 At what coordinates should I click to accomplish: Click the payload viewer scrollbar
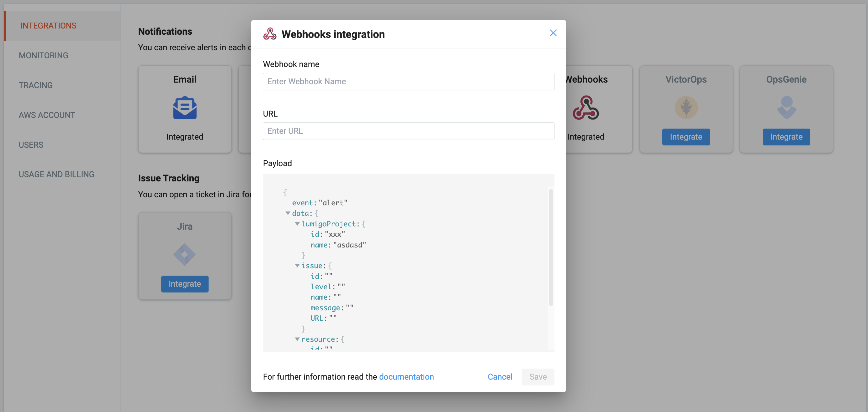(551, 247)
